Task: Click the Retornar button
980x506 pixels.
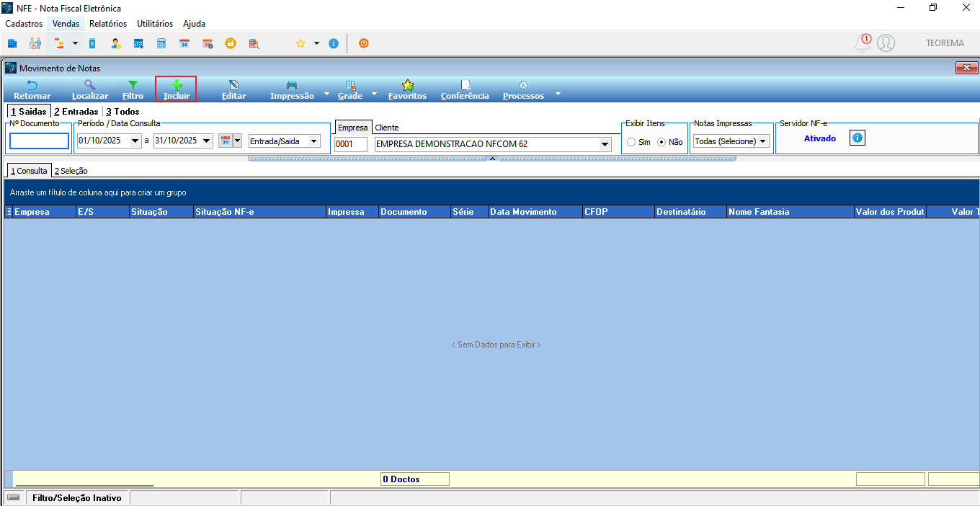Action: [x=32, y=90]
